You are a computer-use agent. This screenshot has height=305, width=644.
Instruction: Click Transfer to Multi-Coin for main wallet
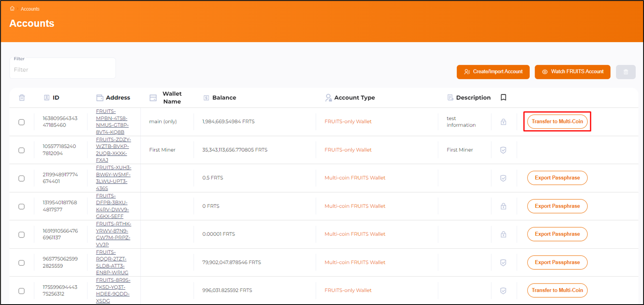(557, 121)
